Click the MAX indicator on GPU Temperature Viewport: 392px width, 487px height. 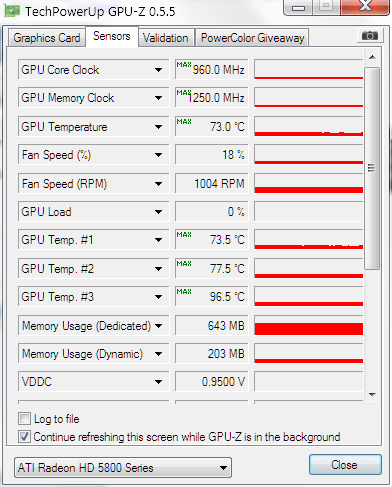pyautogui.click(x=184, y=122)
